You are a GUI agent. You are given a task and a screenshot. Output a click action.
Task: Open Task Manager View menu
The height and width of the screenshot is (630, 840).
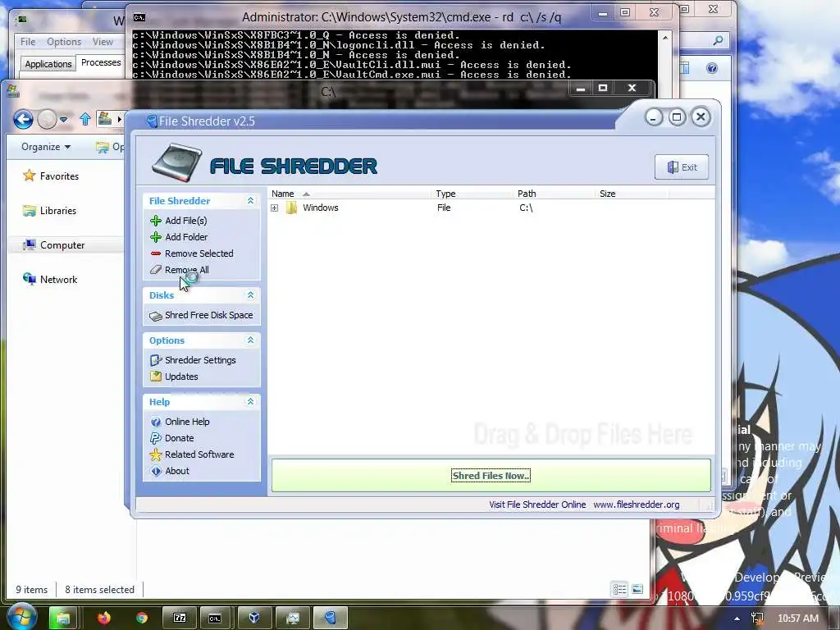pyautogui.click(x=103, y=42)
